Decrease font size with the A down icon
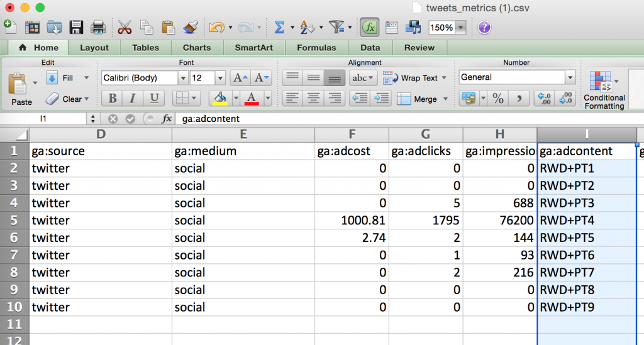 click(261, 77)
